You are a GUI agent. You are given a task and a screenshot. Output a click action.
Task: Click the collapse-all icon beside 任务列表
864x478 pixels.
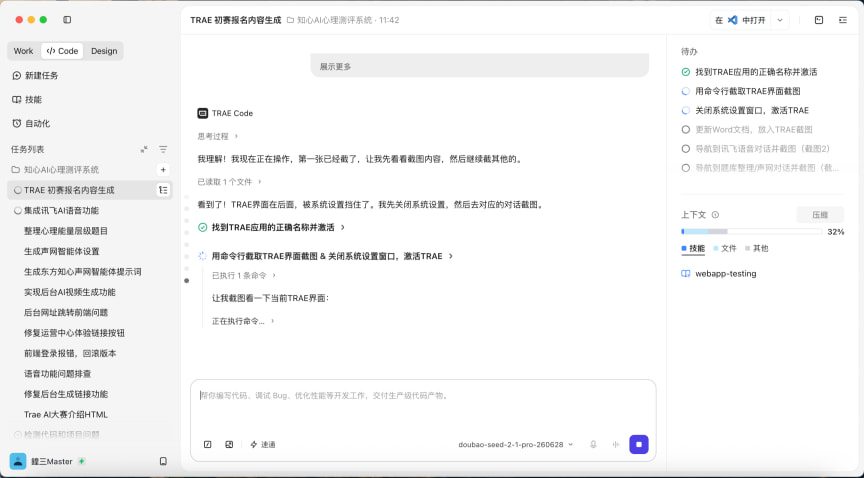[x=144, y=149]
